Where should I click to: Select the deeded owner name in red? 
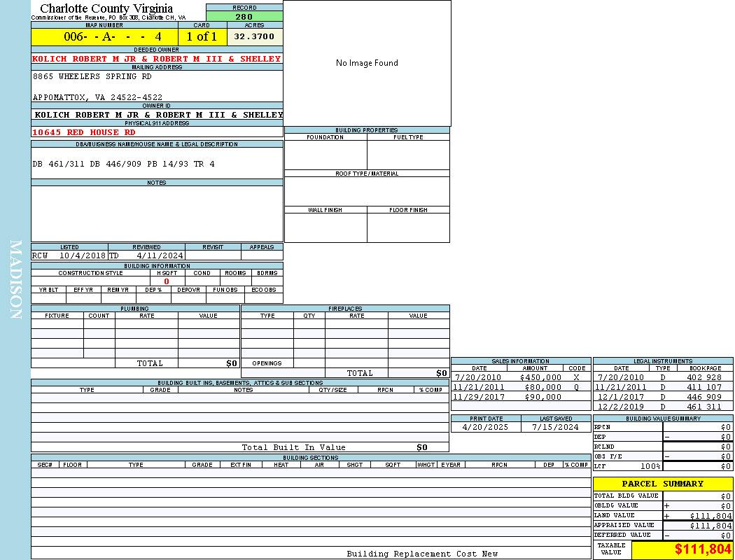pyautogui.click(x=157, y=59)
